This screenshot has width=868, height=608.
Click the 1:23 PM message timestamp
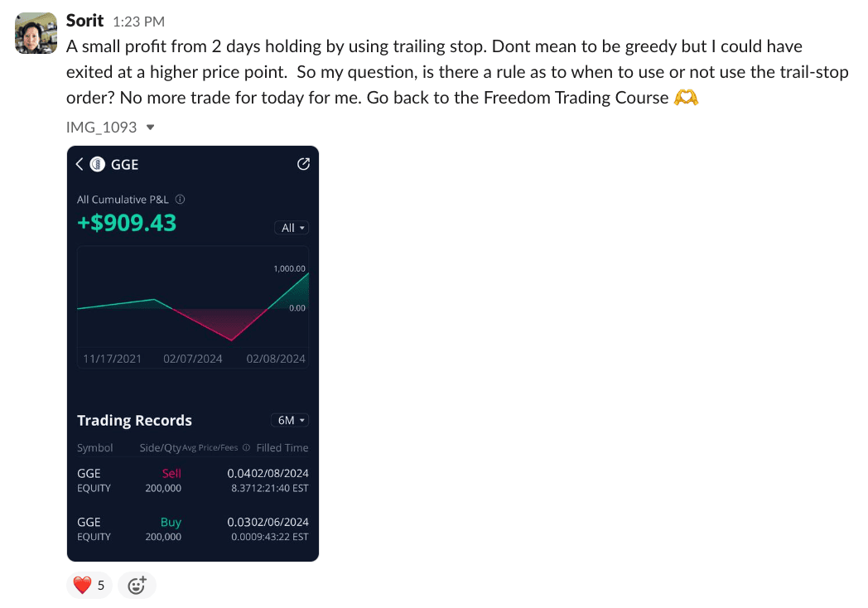(138, 20)
